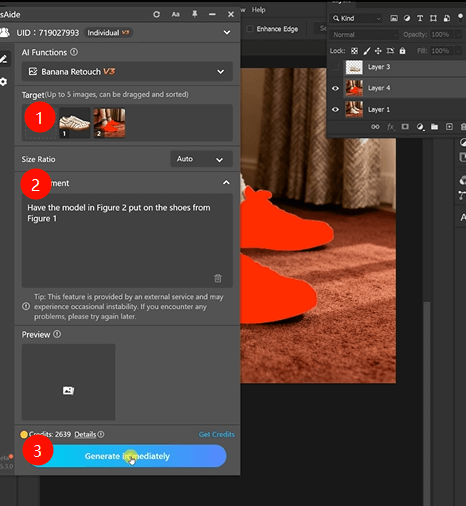The width and height of the screenshot is (466, 506).
Task: Create a new group with the folder icon
Action: [x=434, y=127]
